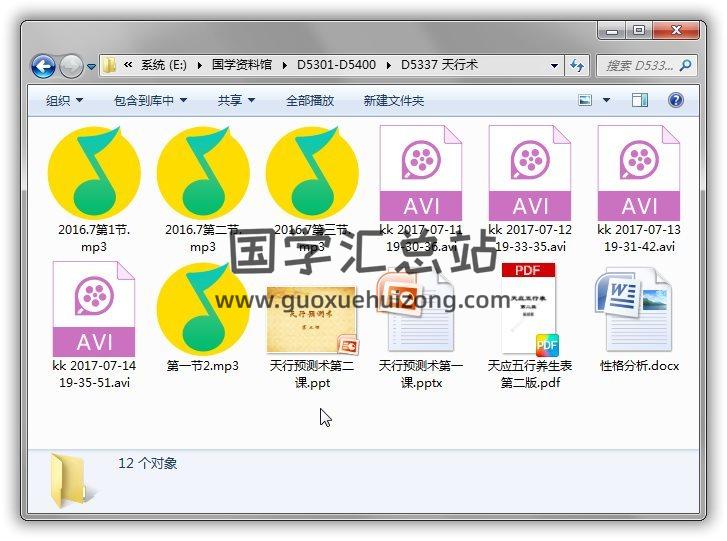This screenshot has width=727, height=541.
Task: Open the change view options dropdown arrow
Action: tap(607, 101)
